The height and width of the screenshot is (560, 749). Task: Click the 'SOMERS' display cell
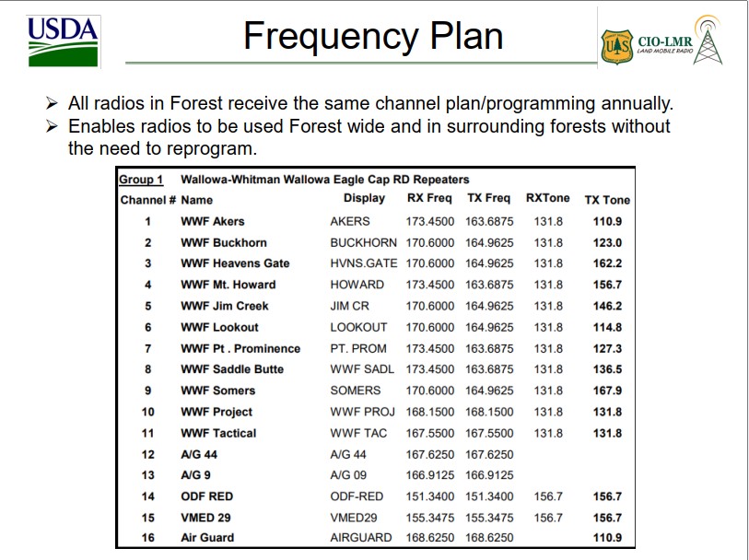[x=356, y=391]
